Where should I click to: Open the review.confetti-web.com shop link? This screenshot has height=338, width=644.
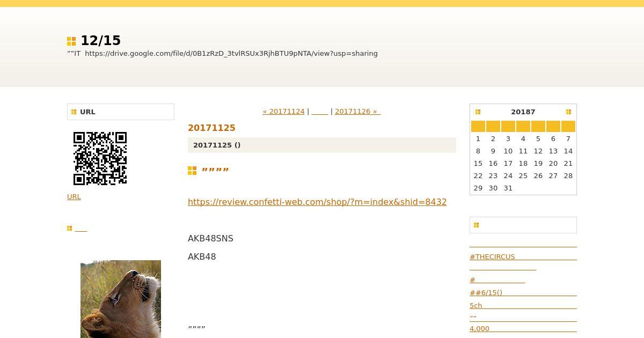(317, 202)
